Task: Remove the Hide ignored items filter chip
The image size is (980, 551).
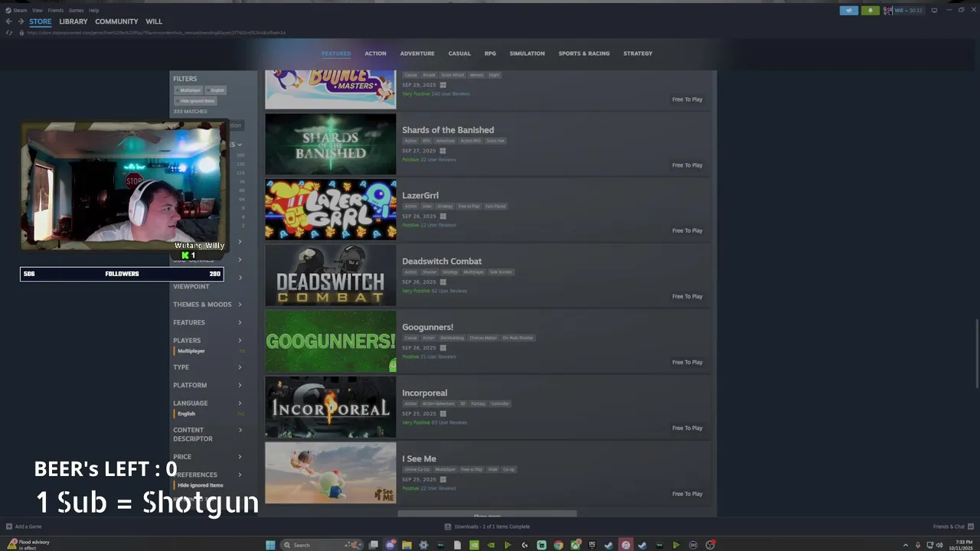Action: coord(196,101)
